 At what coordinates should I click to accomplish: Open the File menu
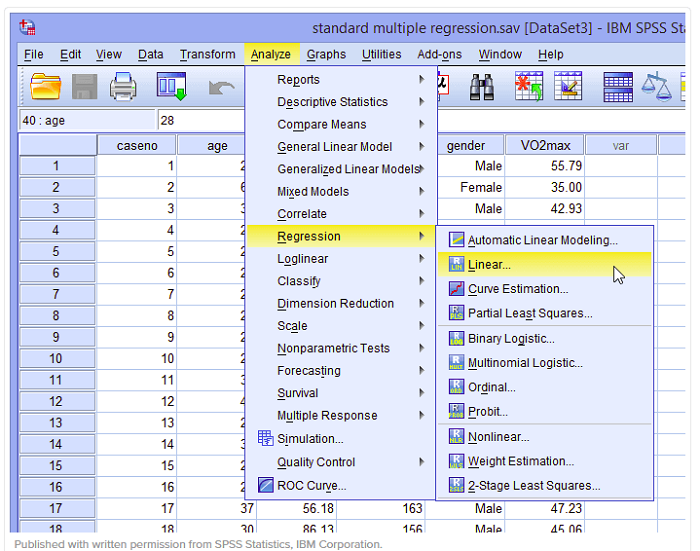(33, 54)
